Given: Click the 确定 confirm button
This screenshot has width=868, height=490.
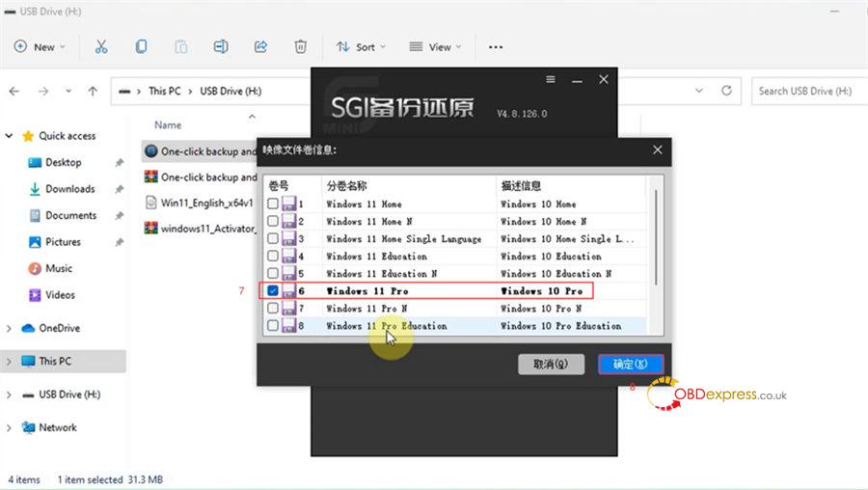Looking at the screenshot, I should click(631, 365).
